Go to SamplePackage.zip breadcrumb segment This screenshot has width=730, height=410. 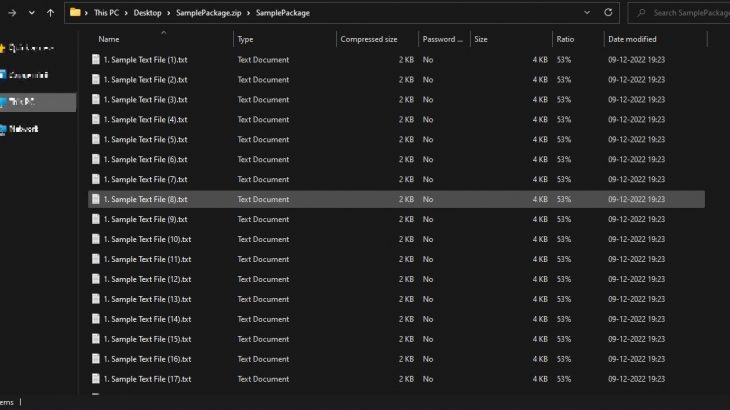[x=211, y=13]
